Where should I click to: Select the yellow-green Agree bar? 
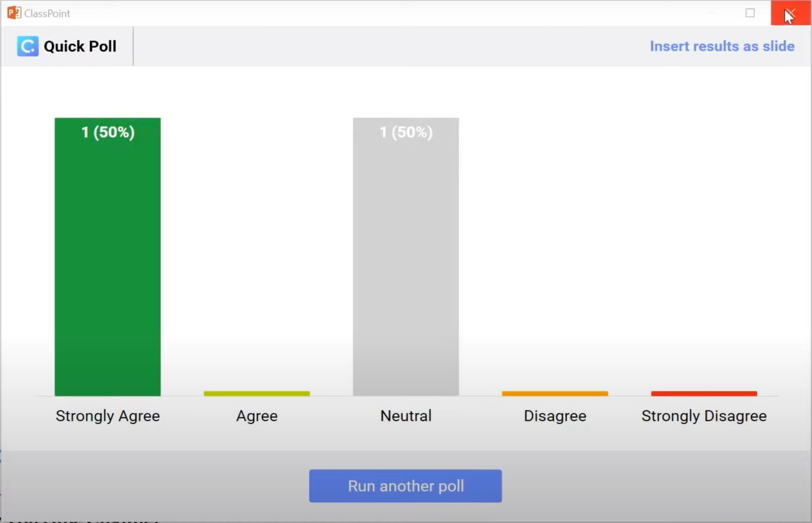(x=257, y=394)
